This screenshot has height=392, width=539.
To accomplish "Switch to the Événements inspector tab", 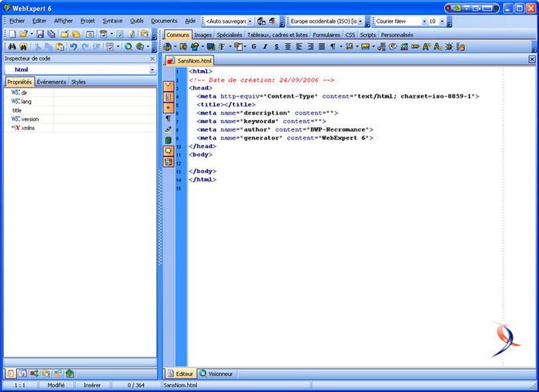I will pyautogui.click(x=52, y=82).
